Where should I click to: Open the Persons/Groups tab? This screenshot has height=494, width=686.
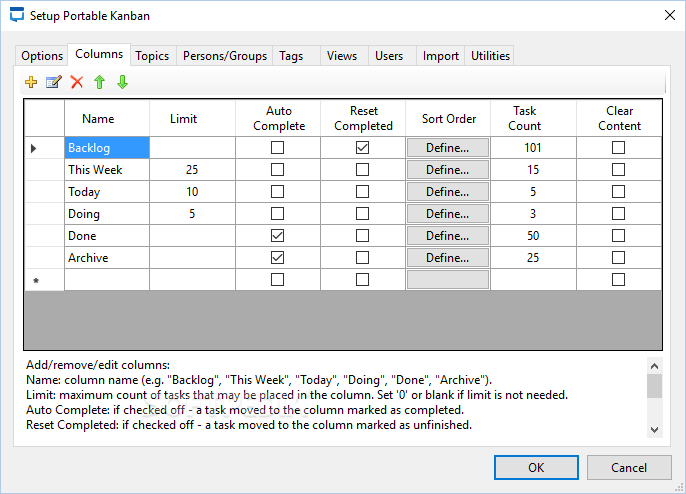coord(225,56)
